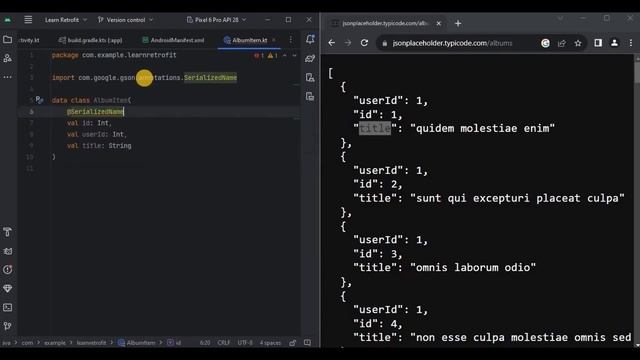The height and width of the screenshot is (360, 640).
Task: Expand the Learn Retrofit project dropdown
Action: (66, 20)
